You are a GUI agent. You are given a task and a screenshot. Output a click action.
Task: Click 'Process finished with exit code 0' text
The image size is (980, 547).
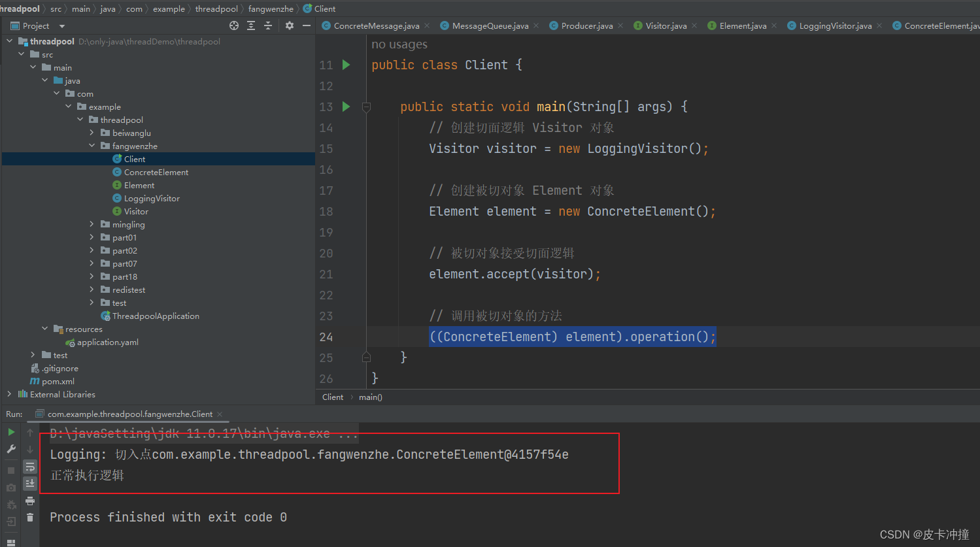click(168, 517)
